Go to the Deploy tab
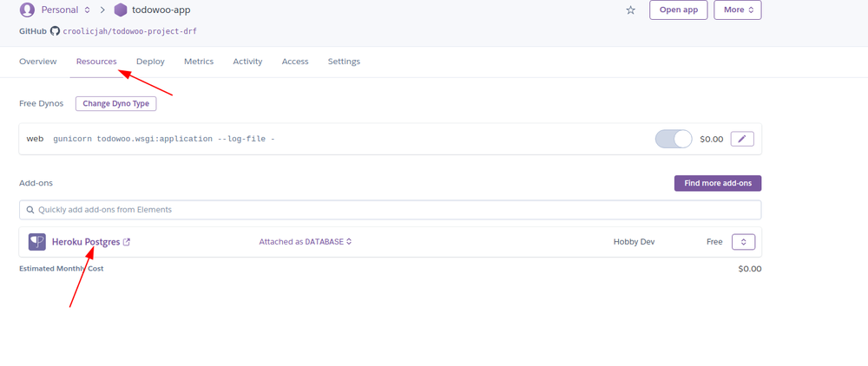Screen dimensions: 868x366 click(150, 62)
